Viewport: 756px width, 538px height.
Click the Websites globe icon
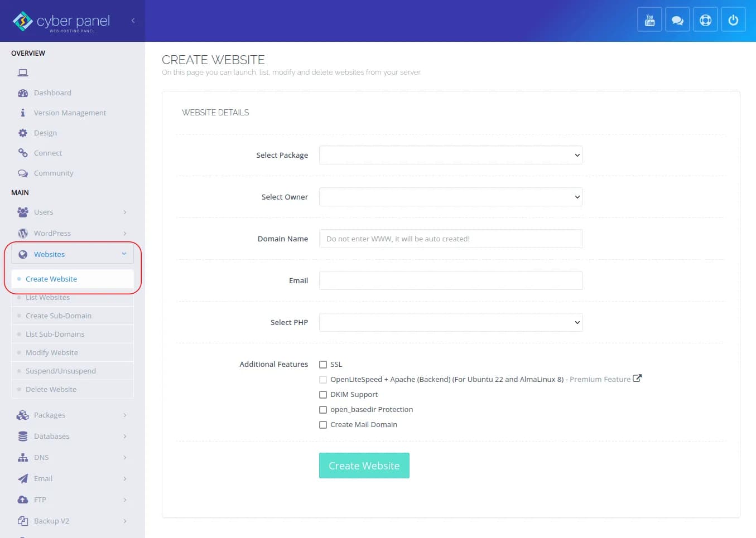point(23,254)
